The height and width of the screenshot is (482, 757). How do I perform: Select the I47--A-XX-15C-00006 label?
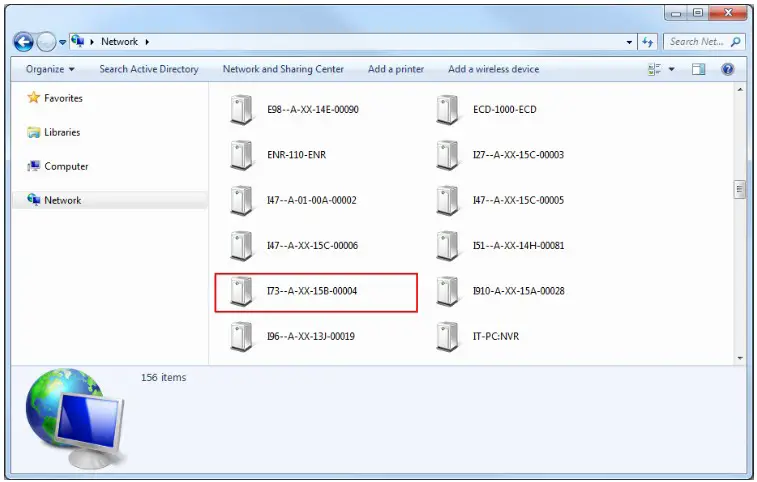(312, 245)
